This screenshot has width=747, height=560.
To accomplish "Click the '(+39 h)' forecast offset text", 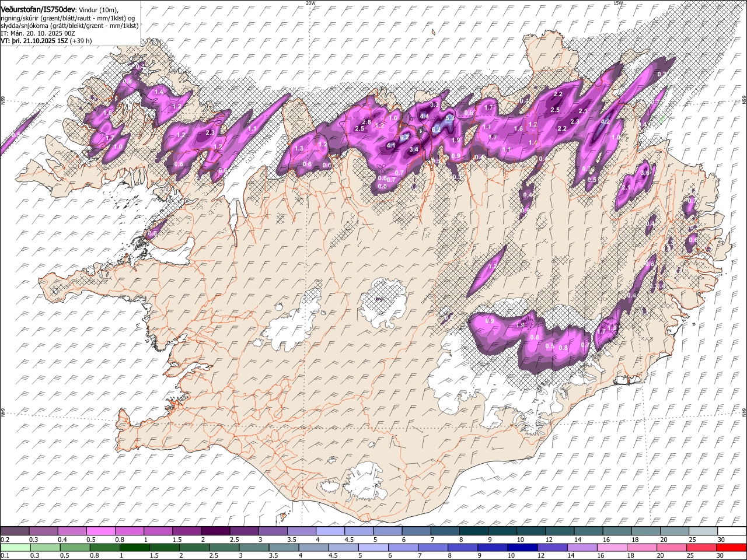I will point(81,41).
